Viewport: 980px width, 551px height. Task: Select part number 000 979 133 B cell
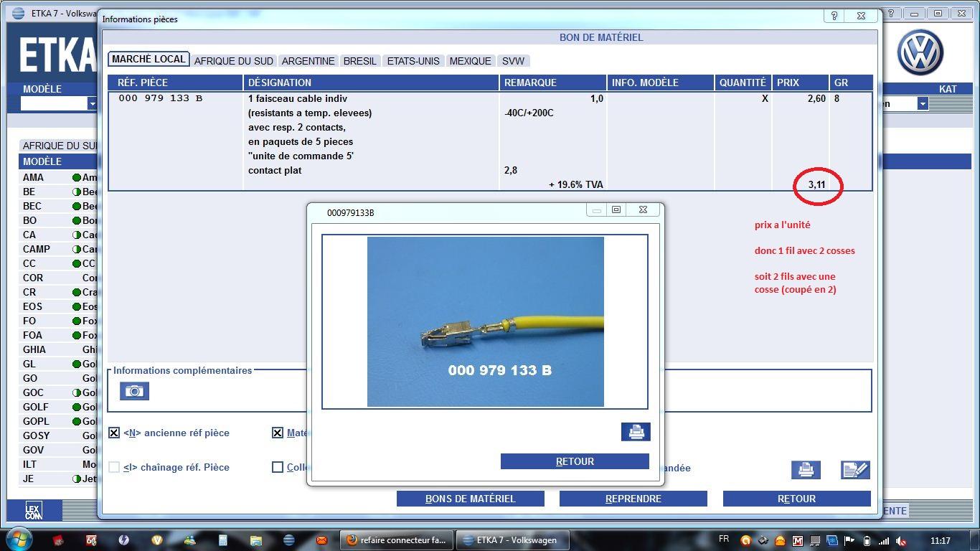[x=161, y=98]
